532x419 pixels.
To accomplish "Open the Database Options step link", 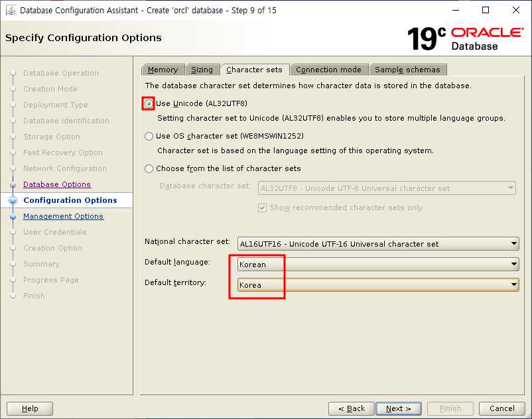I will tap(57, 184).
